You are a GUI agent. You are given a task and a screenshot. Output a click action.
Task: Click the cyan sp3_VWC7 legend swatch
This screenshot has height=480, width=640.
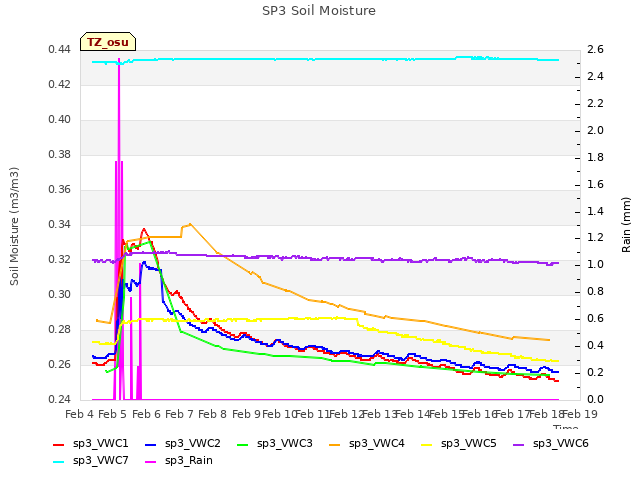tap(59, 462)
